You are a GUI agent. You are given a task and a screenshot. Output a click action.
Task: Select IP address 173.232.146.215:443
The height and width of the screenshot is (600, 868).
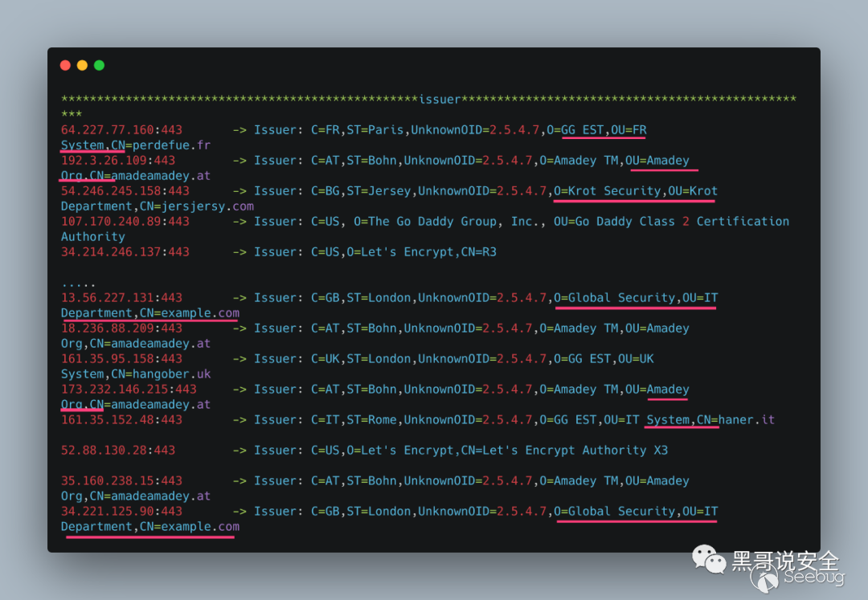click(129, 389)
